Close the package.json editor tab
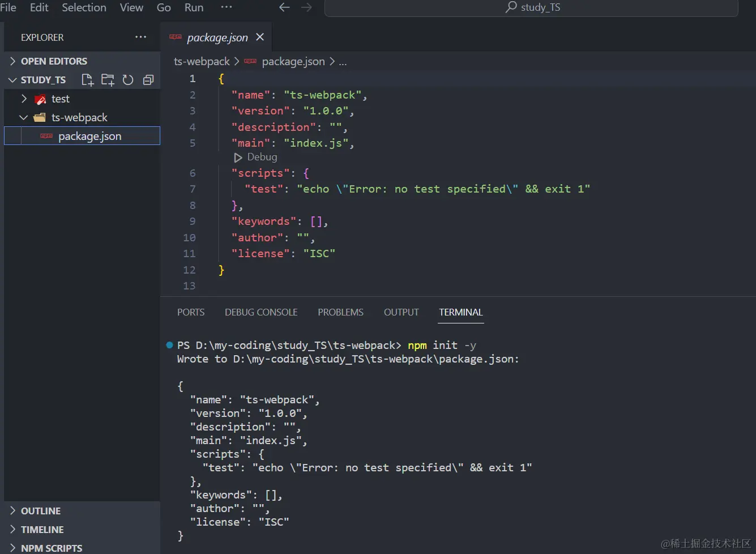 260,37
